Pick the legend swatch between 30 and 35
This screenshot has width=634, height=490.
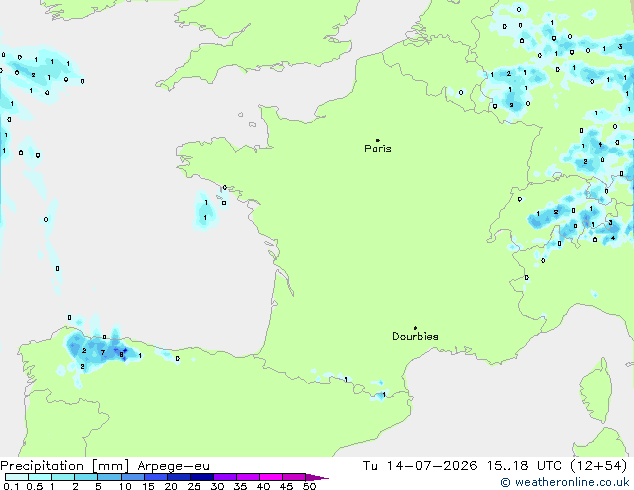(x=225, y=477)
